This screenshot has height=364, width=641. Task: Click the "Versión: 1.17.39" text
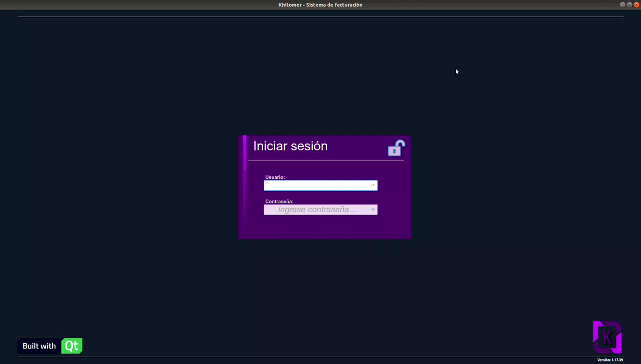pos(610,360)
